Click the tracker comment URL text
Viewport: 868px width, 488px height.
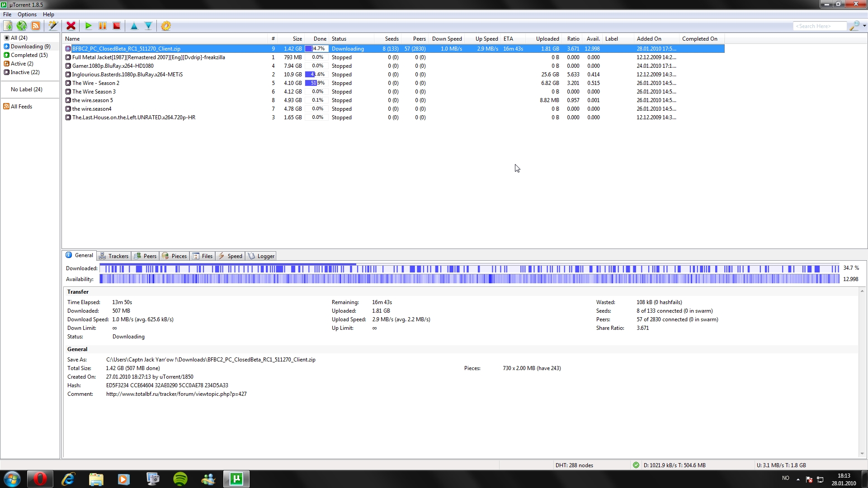[176, 394]
